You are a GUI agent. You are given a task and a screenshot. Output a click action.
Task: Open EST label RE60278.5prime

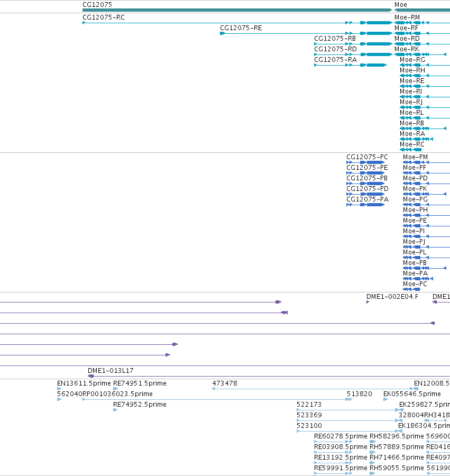click(341, 436)
